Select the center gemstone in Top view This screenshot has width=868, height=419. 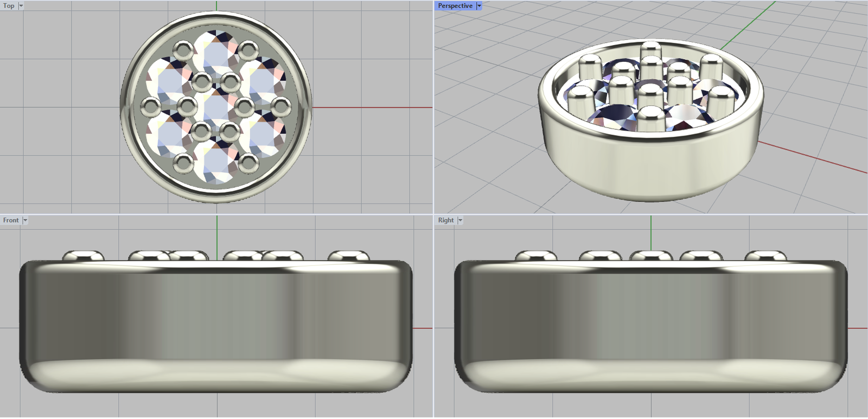216,106
